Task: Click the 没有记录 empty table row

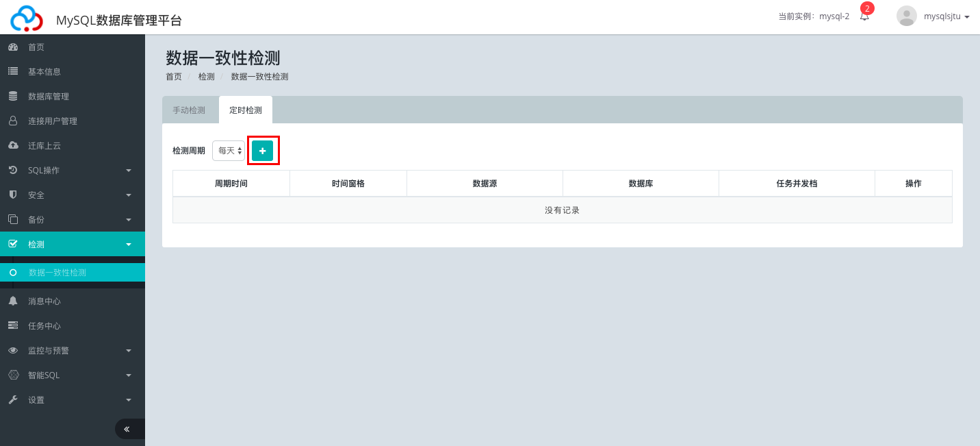Action: click(563, 210)
